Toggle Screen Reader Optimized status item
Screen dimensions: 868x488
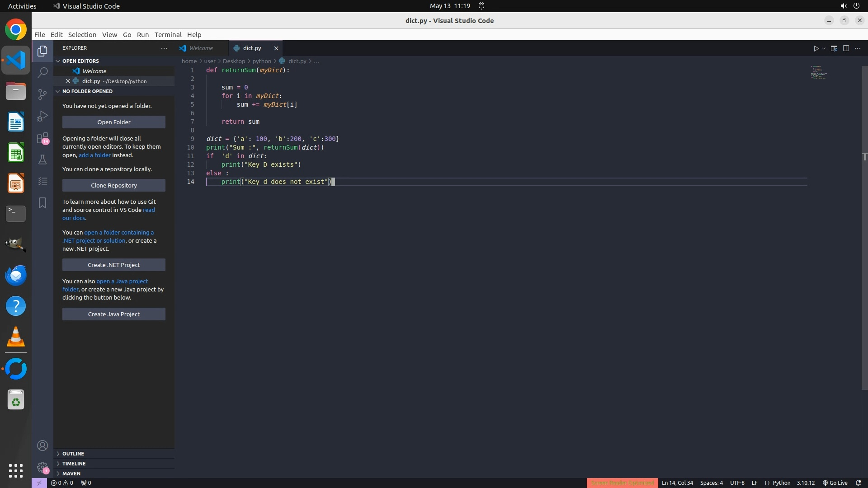point(622,483)
